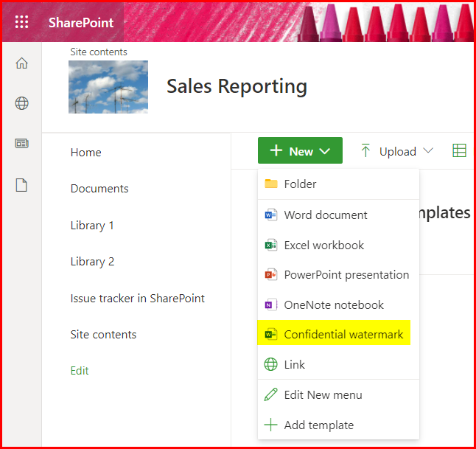476x449 pixels.
Task: Click the OneNote notebook icon
Action: 270,305
